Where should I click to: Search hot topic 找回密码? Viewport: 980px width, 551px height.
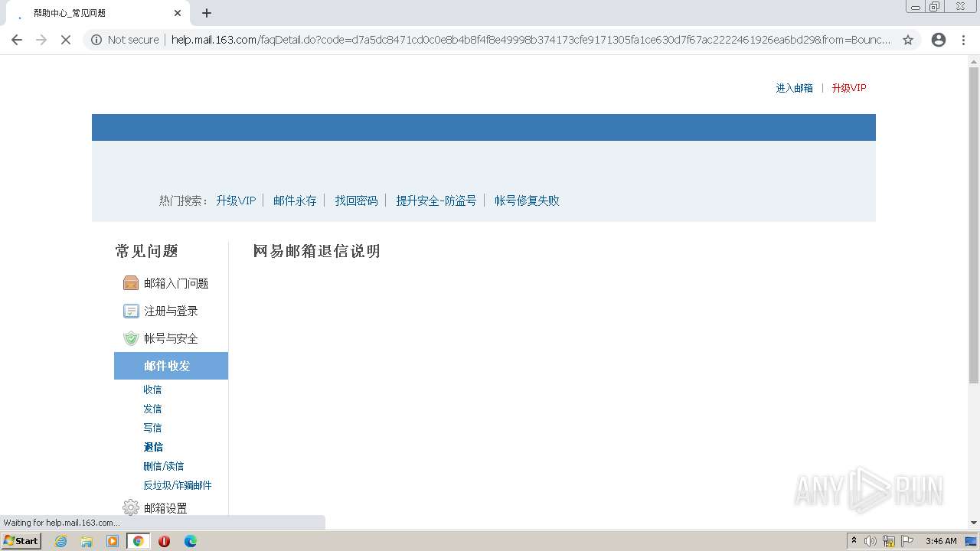pyautogui.click(x=356, y=201)
